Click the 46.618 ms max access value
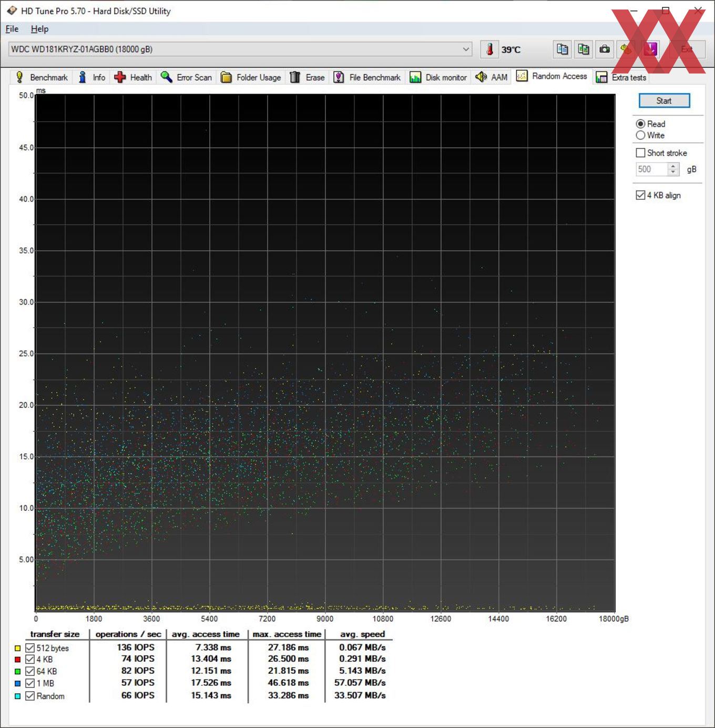 tap(288, 683)
